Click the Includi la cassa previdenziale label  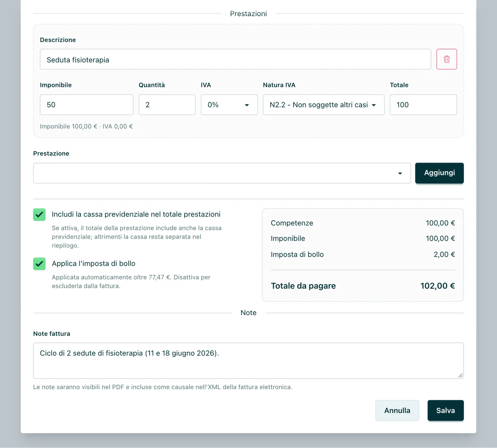(x=136, y=214)
